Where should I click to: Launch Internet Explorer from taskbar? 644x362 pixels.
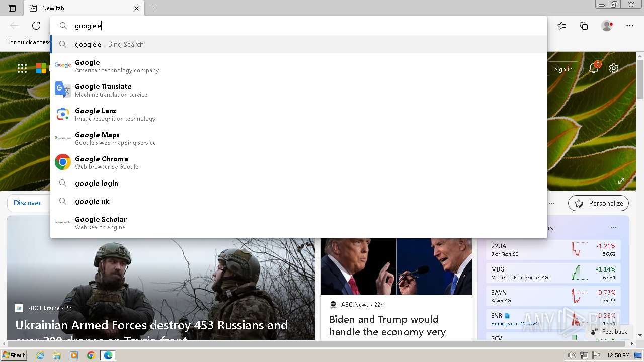point(40,355)
